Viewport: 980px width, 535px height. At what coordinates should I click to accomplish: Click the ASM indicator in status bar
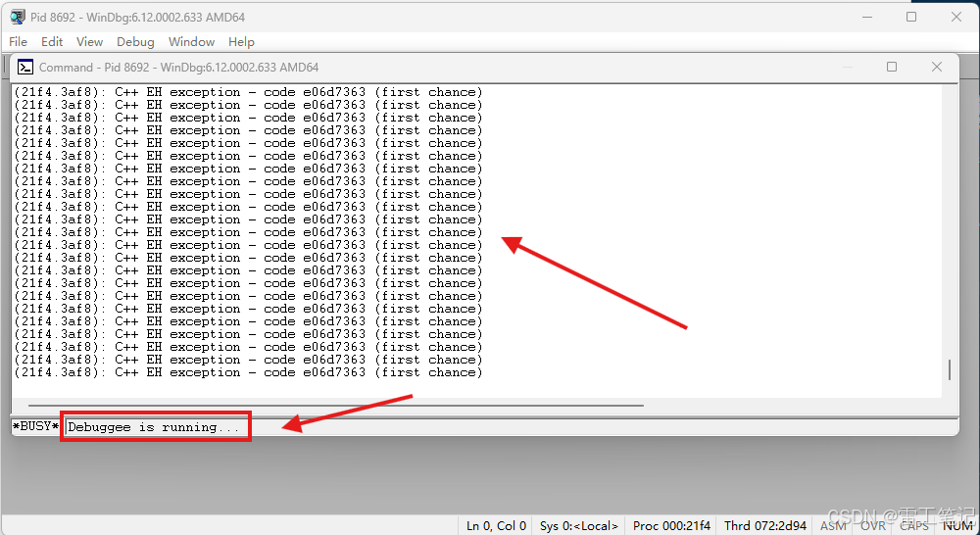click(x=833, y=525)
